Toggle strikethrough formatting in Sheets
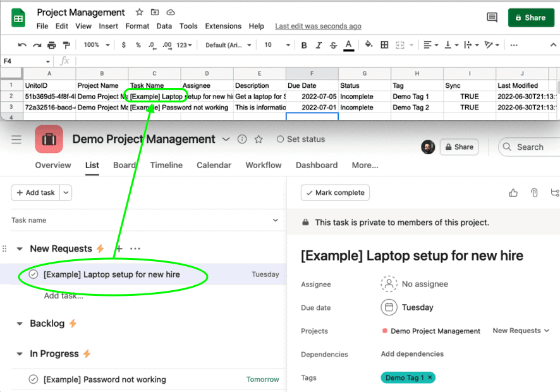 click(333, 45)
